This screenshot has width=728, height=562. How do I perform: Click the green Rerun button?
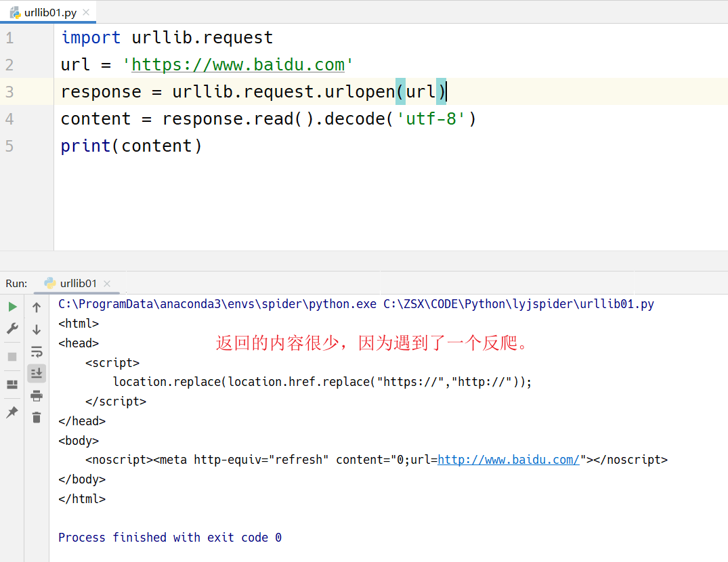point(13,307)
